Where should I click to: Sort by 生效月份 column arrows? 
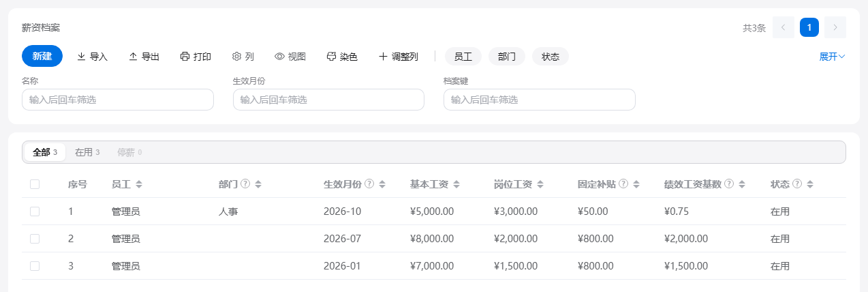382,184
